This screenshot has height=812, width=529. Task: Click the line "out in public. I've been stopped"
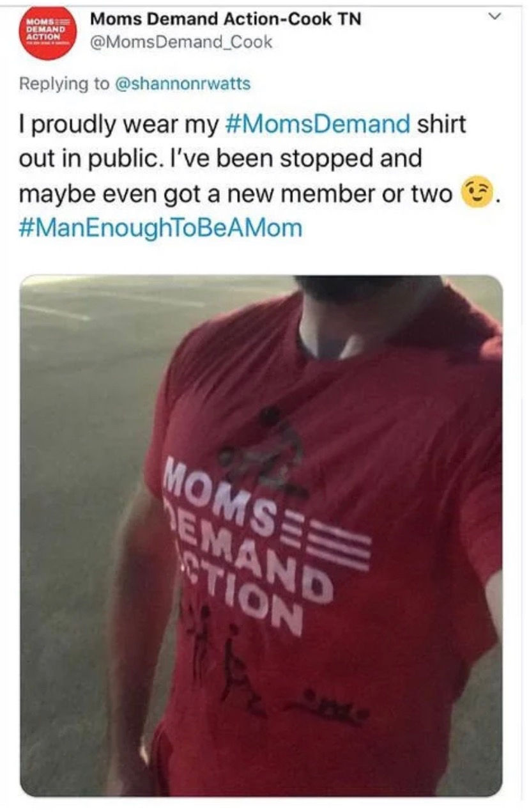(x=221, y=159)
